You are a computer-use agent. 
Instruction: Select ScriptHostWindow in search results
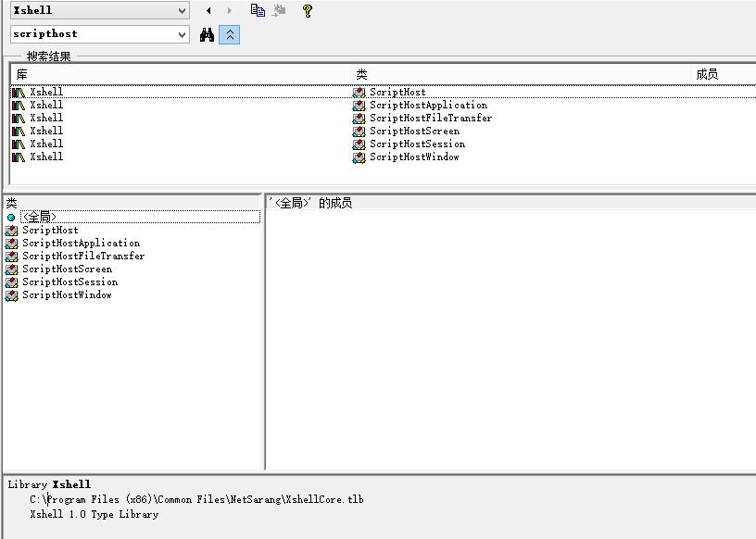414,157
